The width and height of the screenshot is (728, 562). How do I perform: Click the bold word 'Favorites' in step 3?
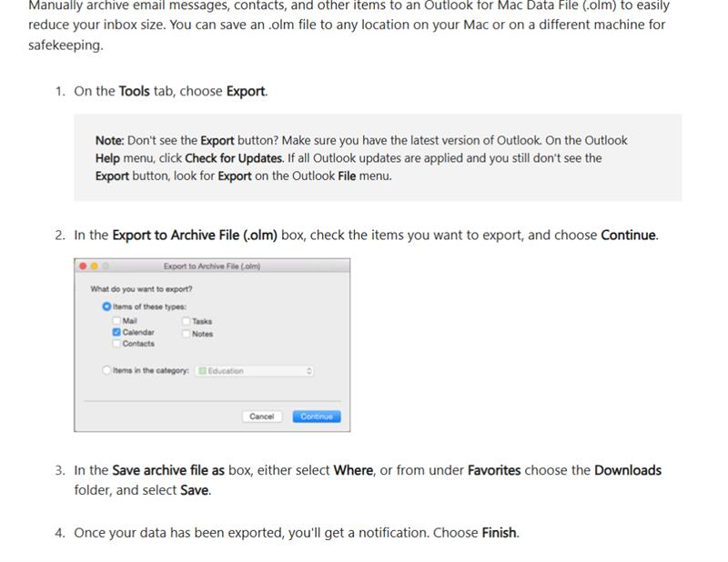pyautogui.click(x=494, y=470)
